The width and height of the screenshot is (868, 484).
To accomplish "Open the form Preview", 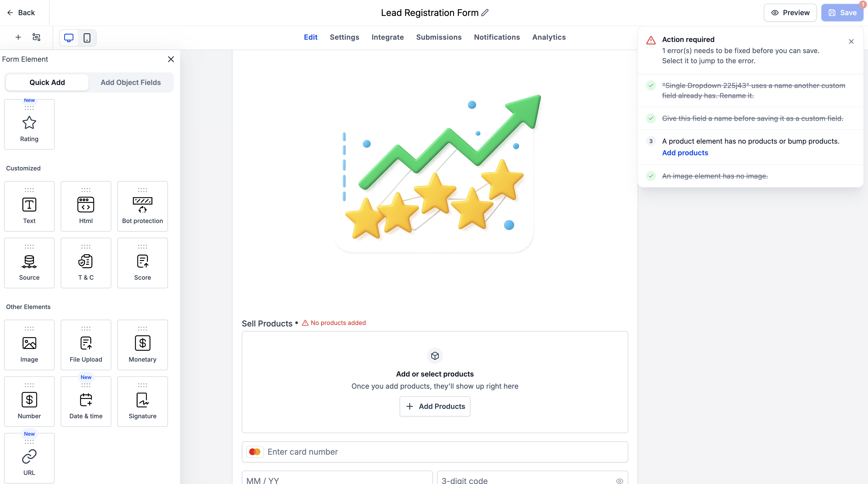I will point(790,13).
